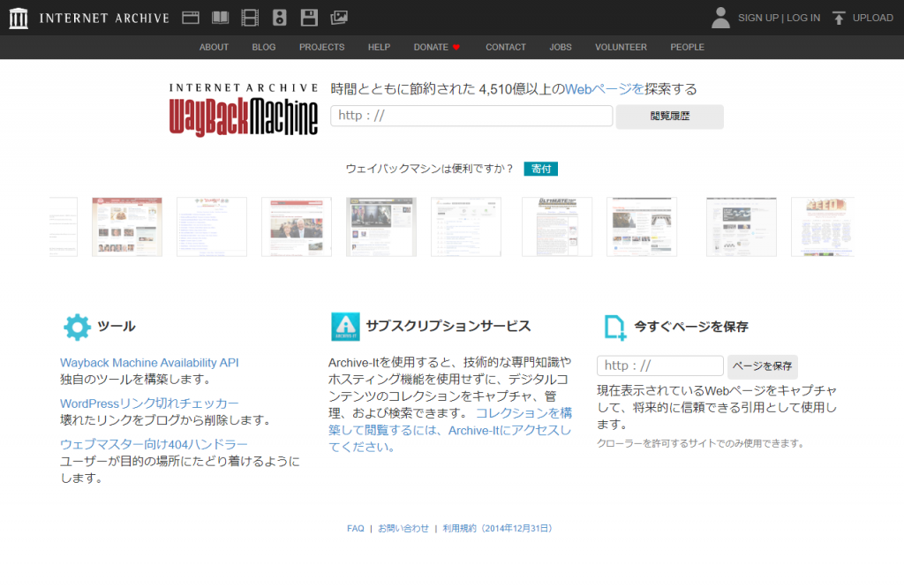This screenshot has height=588, width=904.
Task: Open the Texts section via book icon
Action: point(219,17)
